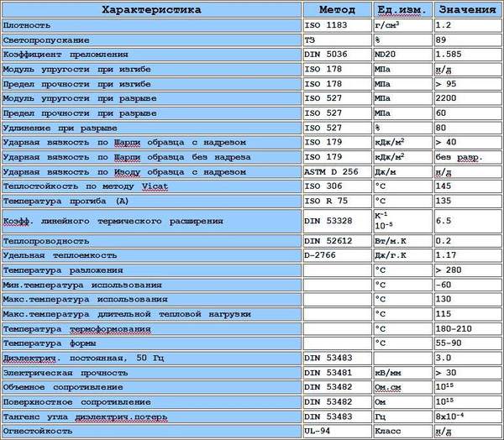
Task: Click the underlined word Vicat
Action: tap(155, 186)
